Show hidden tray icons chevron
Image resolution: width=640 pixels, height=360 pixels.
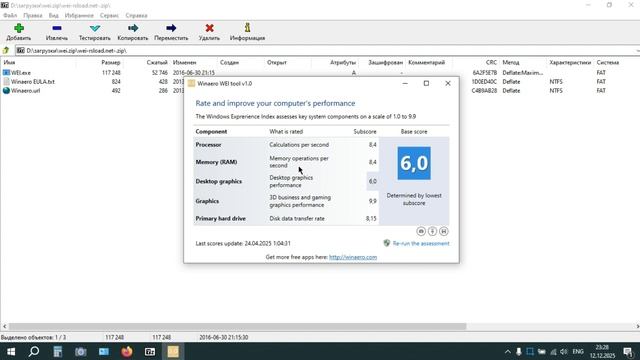click(x=507, y=351)
